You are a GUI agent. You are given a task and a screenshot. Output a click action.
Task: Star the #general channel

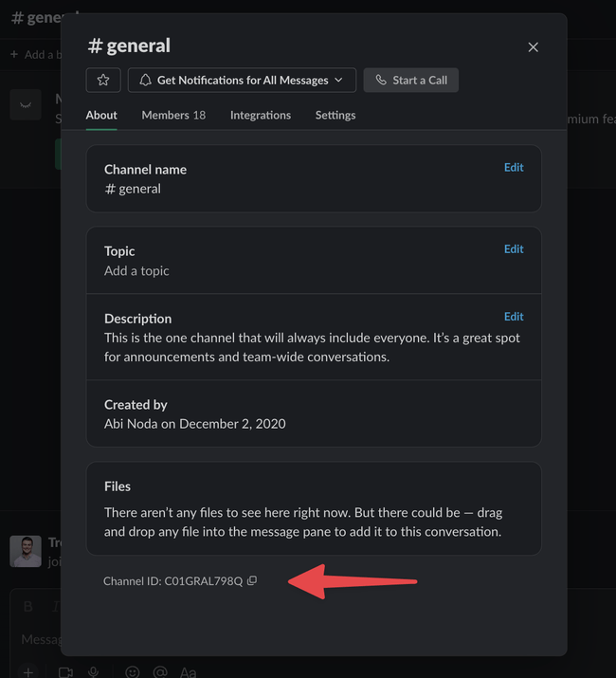(x=103, y=81)
